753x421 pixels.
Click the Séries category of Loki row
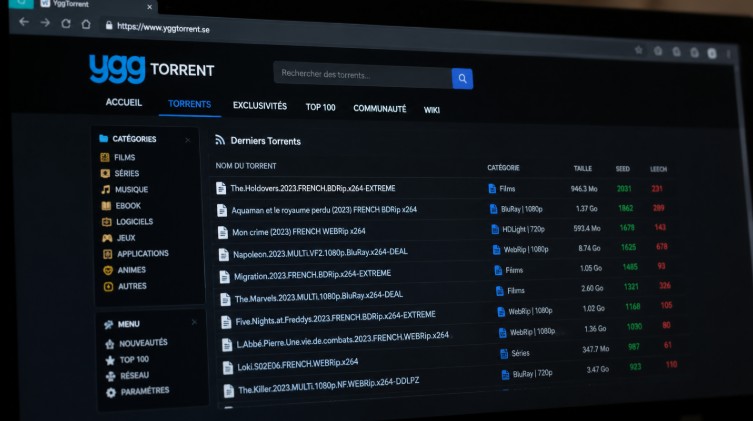[x=520, y=353]
